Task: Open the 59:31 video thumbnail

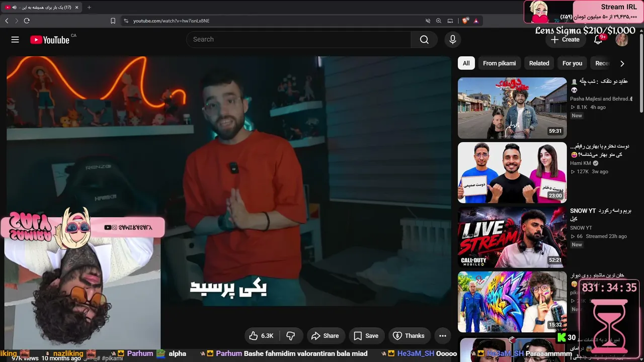Action: 512,108
